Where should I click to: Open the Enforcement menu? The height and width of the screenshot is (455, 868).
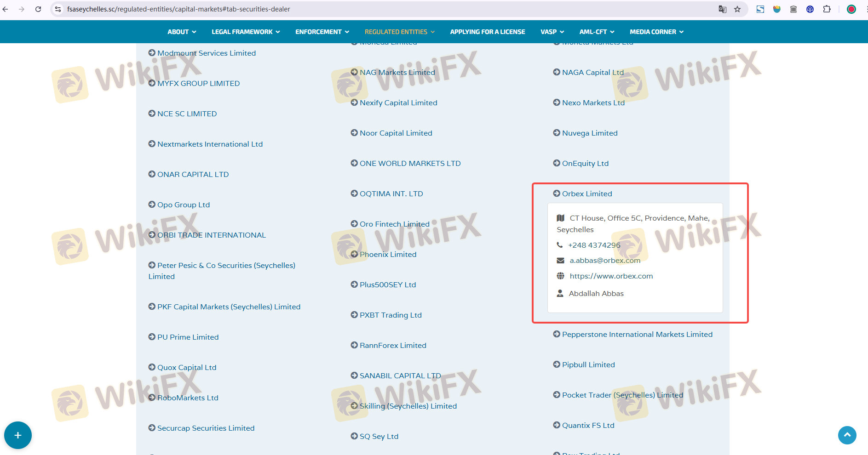pyautogui.click(x=322, y=32)
